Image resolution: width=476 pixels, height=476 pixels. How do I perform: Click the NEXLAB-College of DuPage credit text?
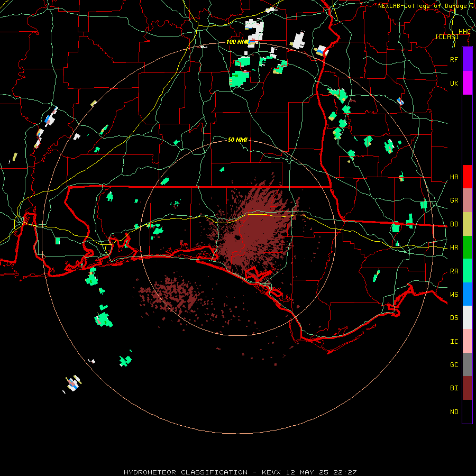426,6
